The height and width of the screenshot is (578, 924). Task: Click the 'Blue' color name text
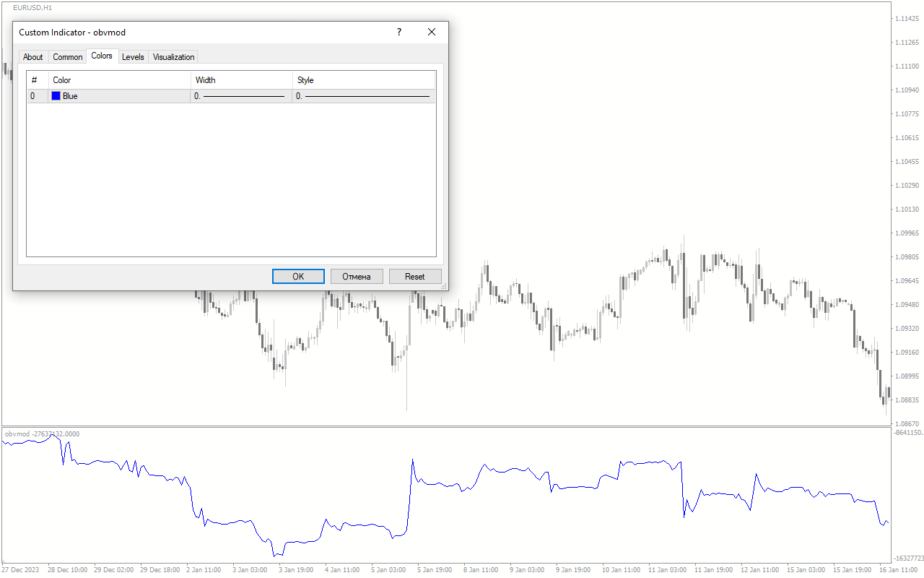tap(70, 95)
